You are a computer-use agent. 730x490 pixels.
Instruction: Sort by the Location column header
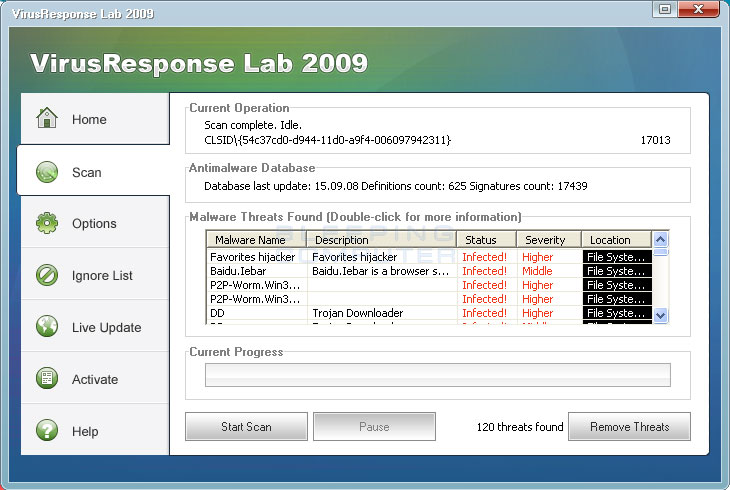pyautogui.click(x=616, y=240)
